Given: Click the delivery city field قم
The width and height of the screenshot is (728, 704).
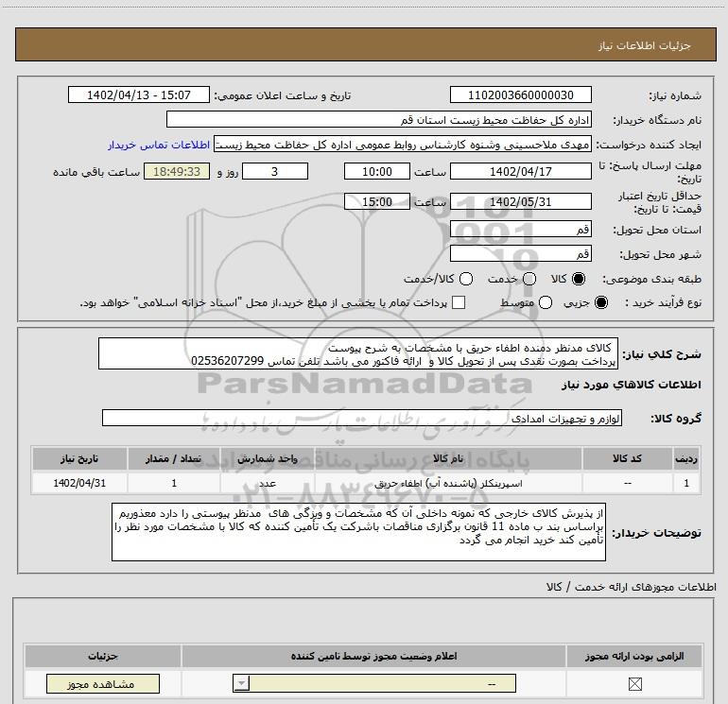Looking at the screenshot, I should coord(520,253).
